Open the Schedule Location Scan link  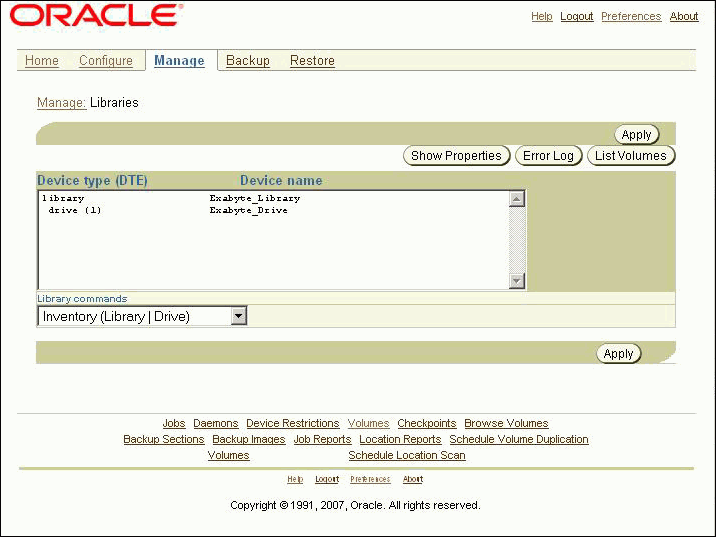(x=407, y=455)
